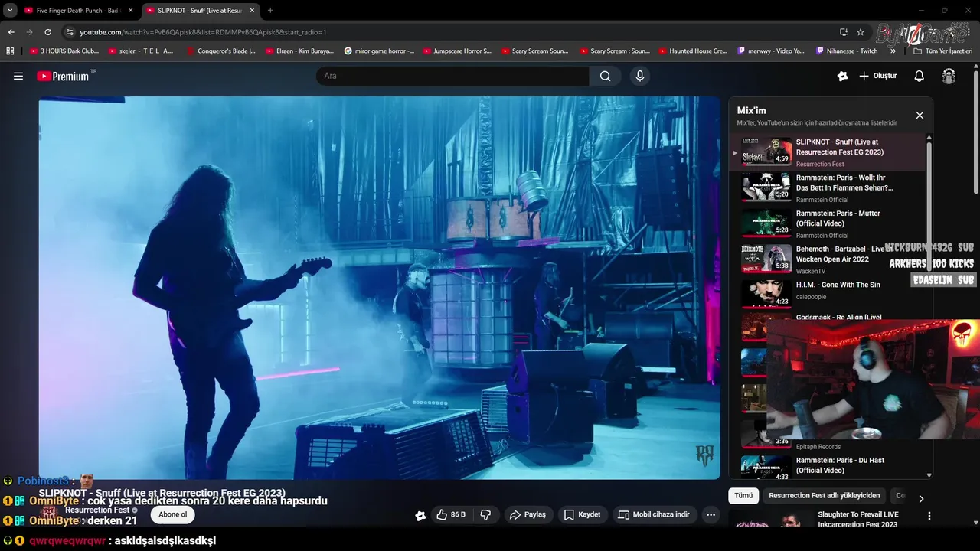Viewport: 980px width, 551px height.
Task: Open the Chrome apps grid shortcut
Action: click(10, 51)
